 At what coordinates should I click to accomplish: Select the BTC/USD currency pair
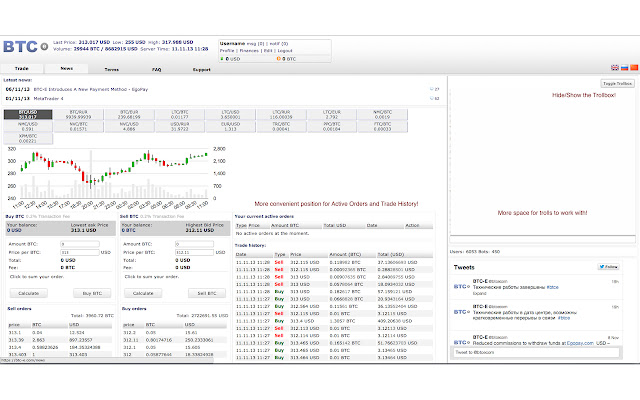pyautogui.click(x=28, y=114)
